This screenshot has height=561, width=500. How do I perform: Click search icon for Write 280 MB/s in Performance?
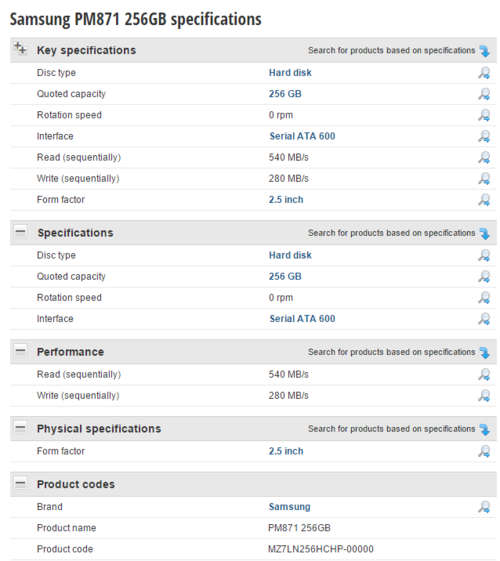[484, 396]
